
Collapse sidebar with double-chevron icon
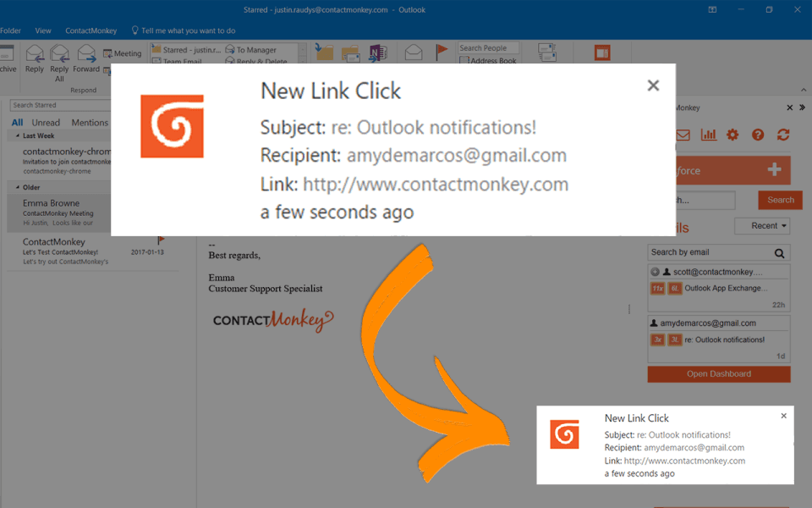click(802, 108)
